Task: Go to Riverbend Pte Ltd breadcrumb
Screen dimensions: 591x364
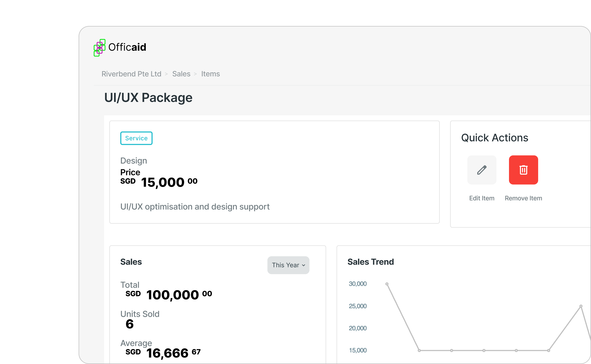Action: pos(131,74)
